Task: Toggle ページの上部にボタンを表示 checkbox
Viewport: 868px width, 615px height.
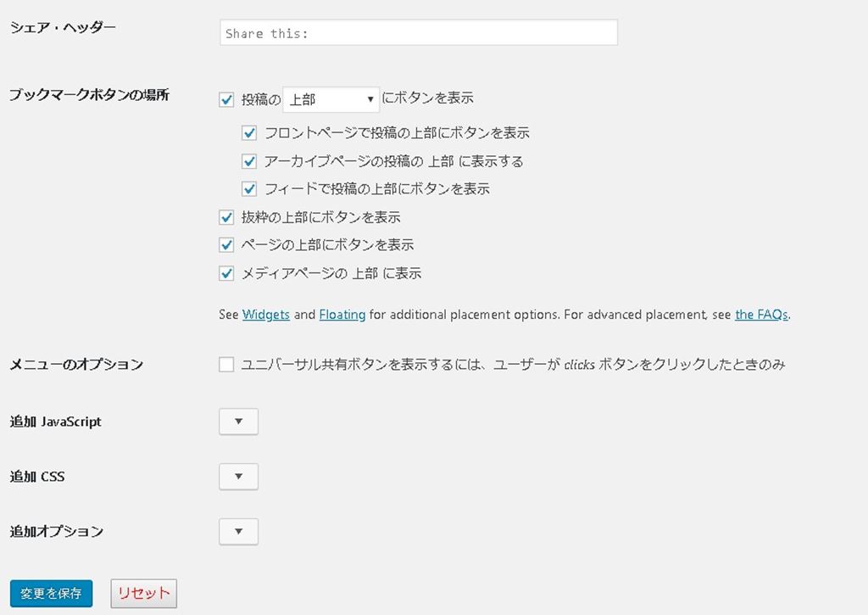Action: coord(226,245)
